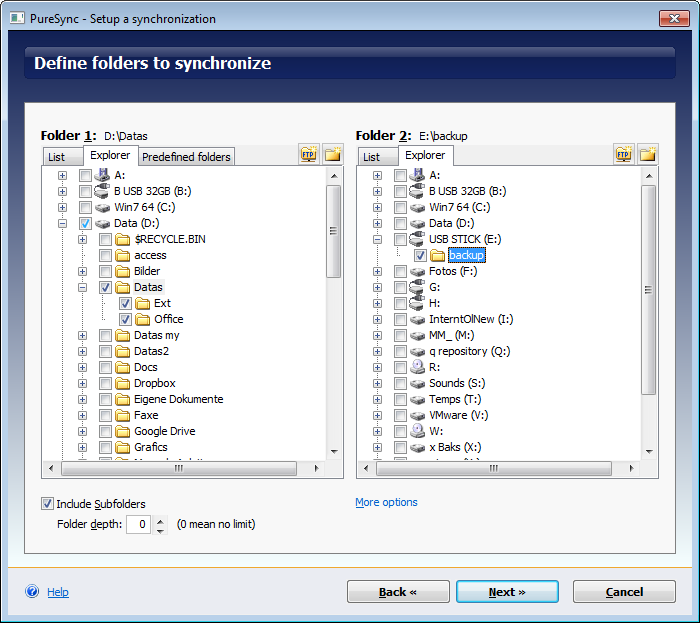Viewport: 700px width, 623px height.
Task: Click the B USB 32GB drive icon in Folder 1
Action: tap(103, 191)
